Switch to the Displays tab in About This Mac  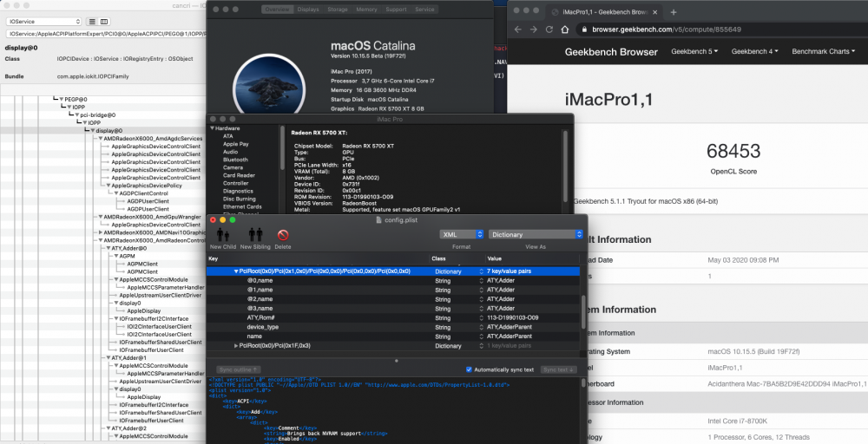[308, 10]
